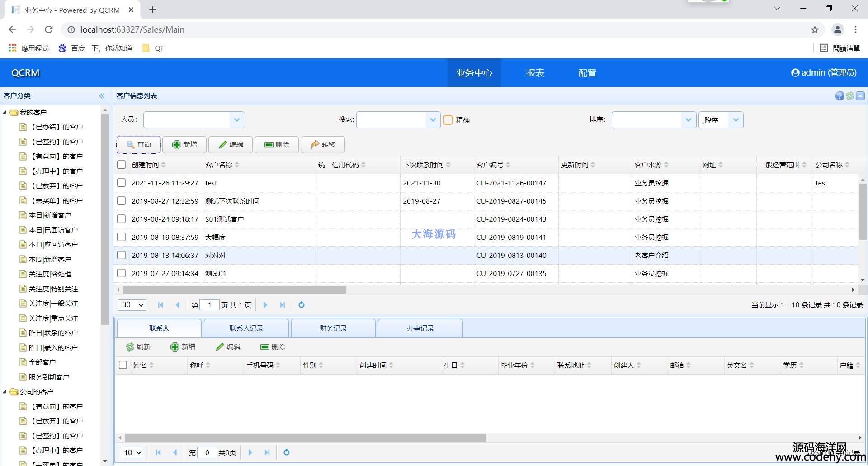Enable the 精确 exact search checkbox

(448, 120)
